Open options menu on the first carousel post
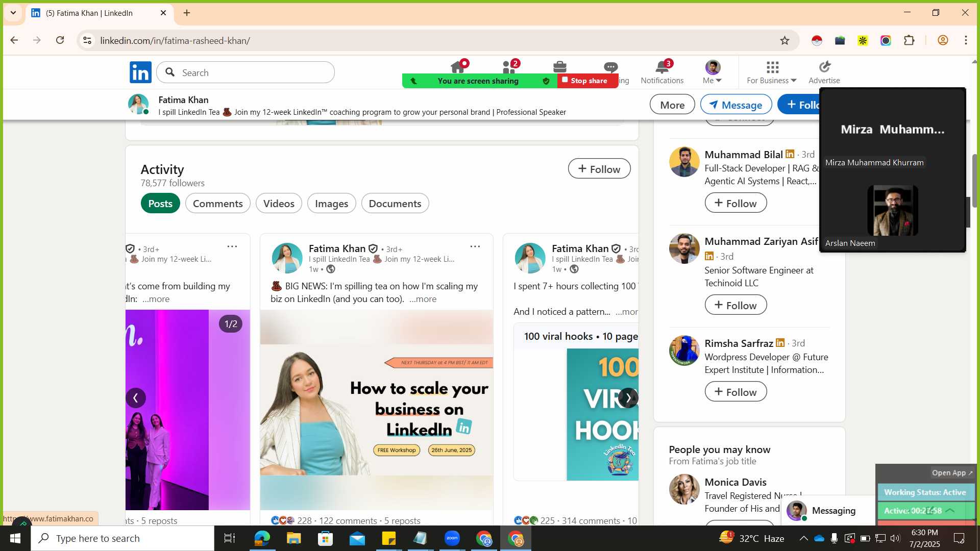980x551 pixels. [232, 246]
